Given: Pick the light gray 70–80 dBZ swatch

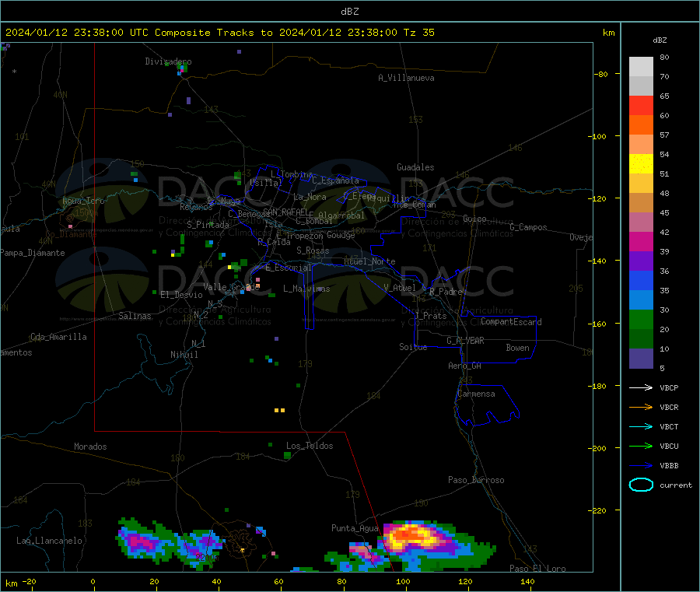Looking at the screenshot, I should tap(641, 67).
